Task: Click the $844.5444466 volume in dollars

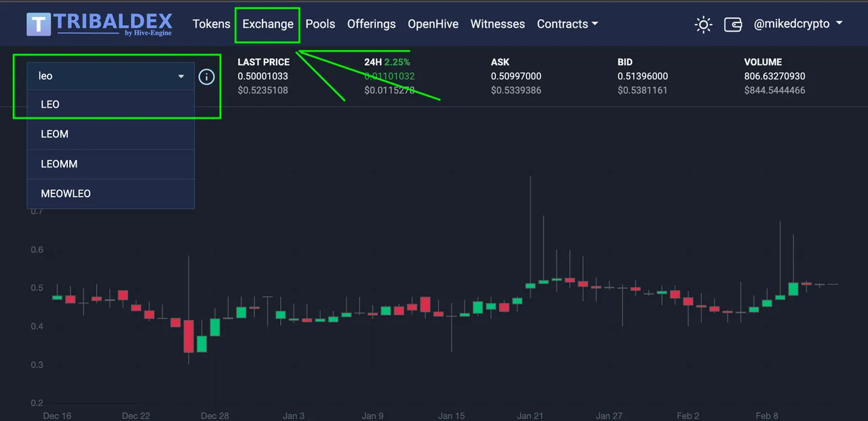Action: tap(774, 90)
